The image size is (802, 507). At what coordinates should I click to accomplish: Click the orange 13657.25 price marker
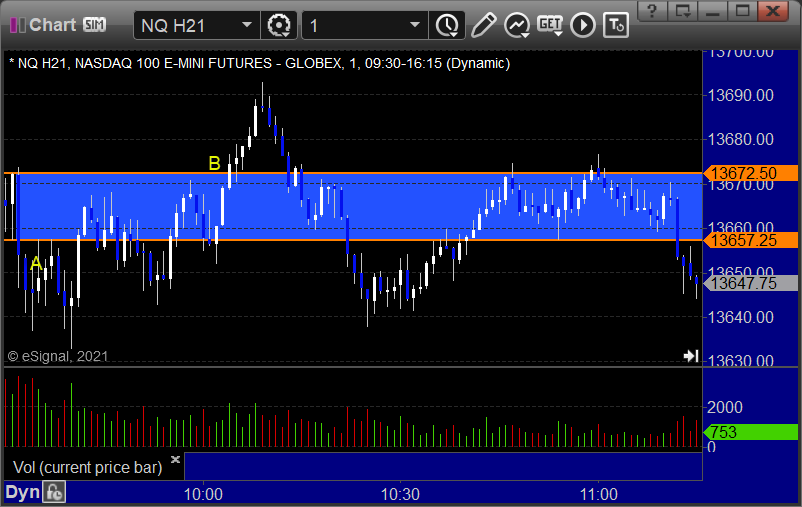click(x=751, y=240)
